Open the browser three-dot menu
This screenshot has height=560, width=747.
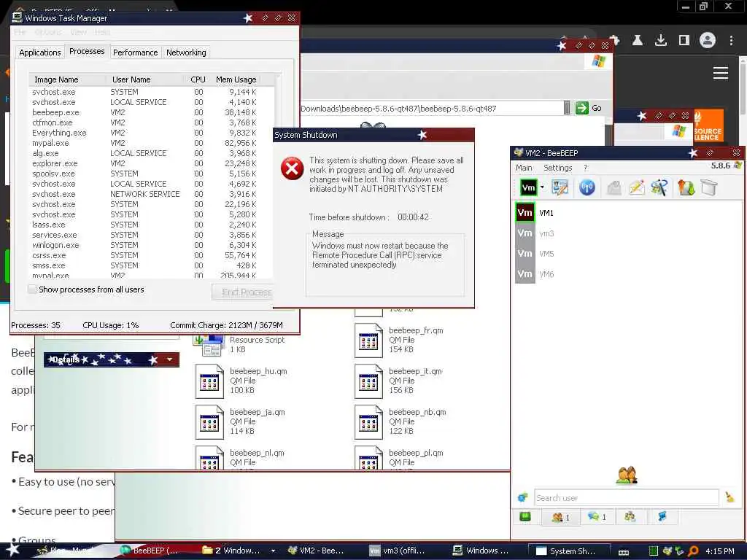pyautogui.click(x=731, y=41)
